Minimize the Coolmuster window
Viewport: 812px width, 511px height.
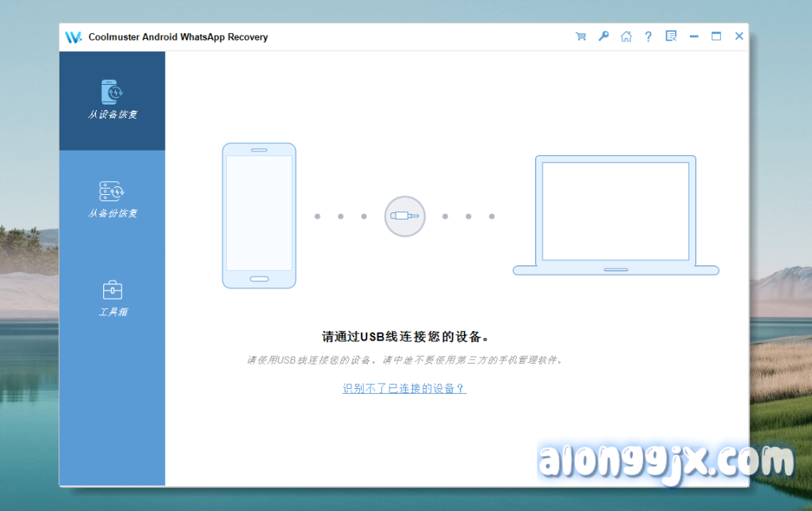694,36
